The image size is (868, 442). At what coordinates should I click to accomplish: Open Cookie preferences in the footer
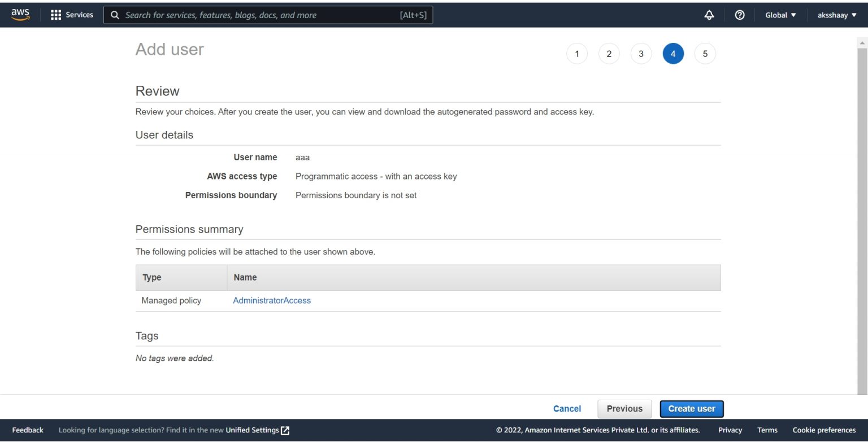click(824, 430)
